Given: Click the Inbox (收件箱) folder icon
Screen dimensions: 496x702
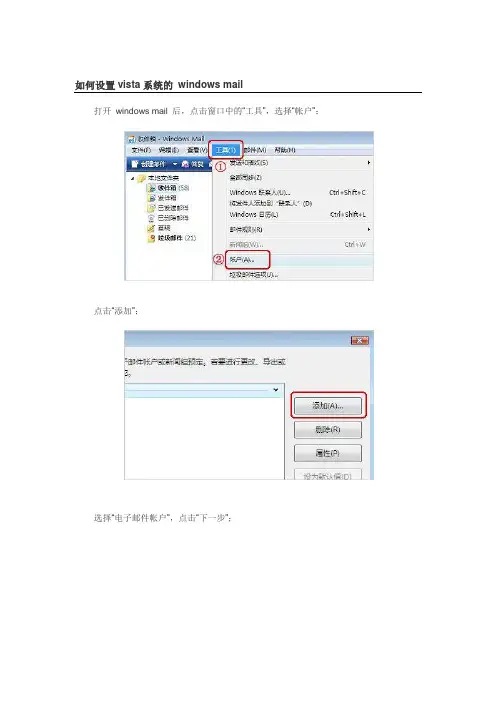Looking at the screenshot, I should [x=152, y=188].
